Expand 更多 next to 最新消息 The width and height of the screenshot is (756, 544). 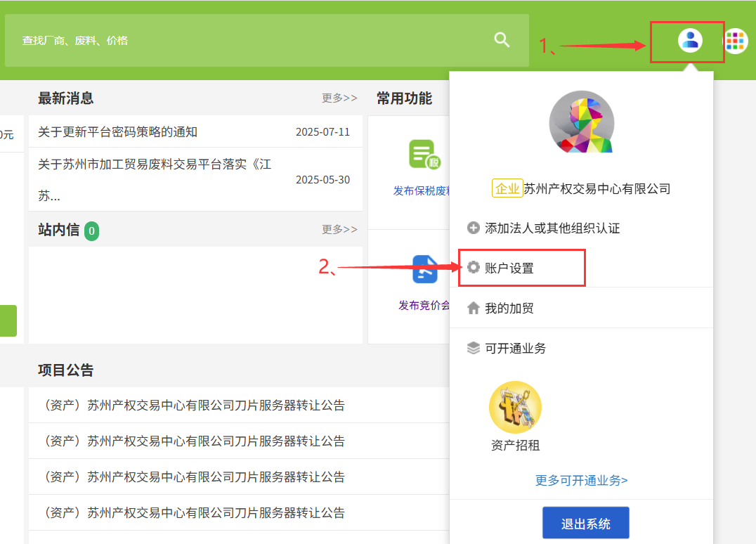tap(339, 98)
